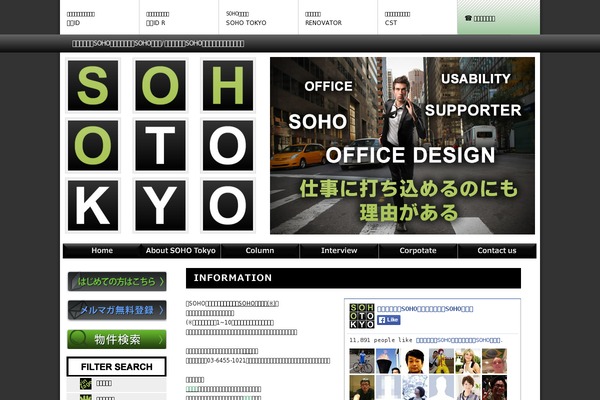Image resolution: width=600 pixels, height=400 pixels.
Task: Open the Facebook page title link beside logo
Action: pyautogui.click(x=425, y=309)
